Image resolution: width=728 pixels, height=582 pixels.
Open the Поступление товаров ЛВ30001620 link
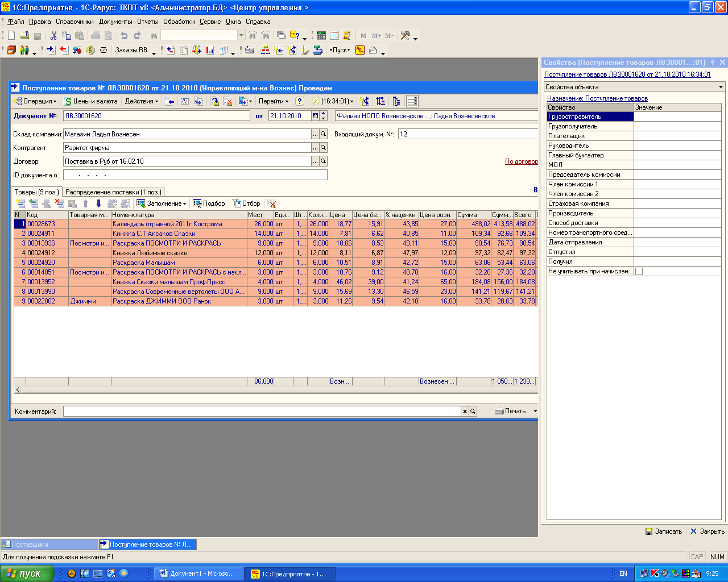click(x=627, y=74)
